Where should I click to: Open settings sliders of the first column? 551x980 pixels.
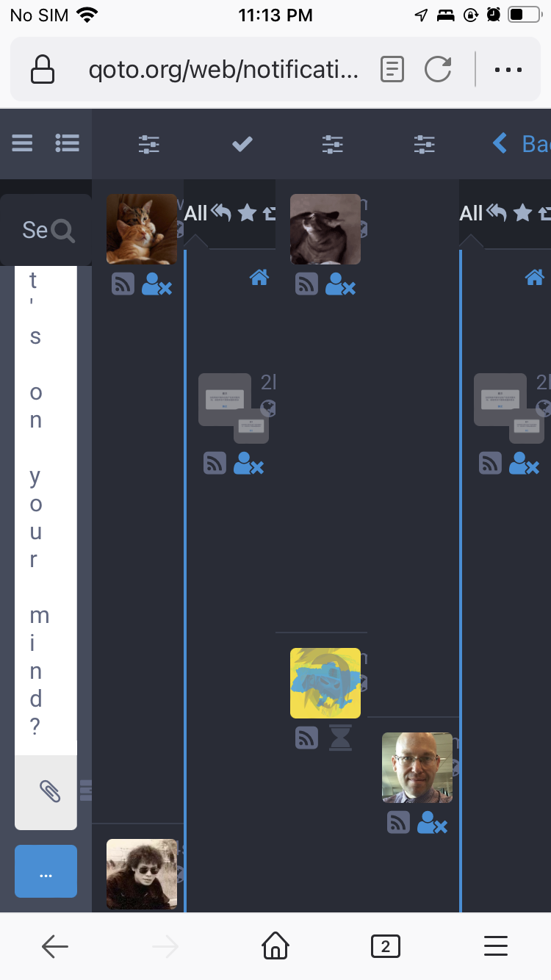pyautogui.click(x=149, y=144)
